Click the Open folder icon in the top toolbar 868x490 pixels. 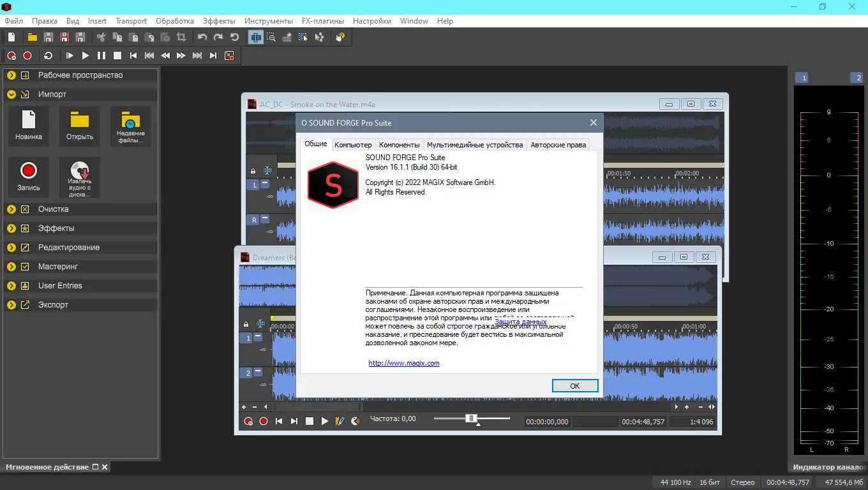click(32, 38)
